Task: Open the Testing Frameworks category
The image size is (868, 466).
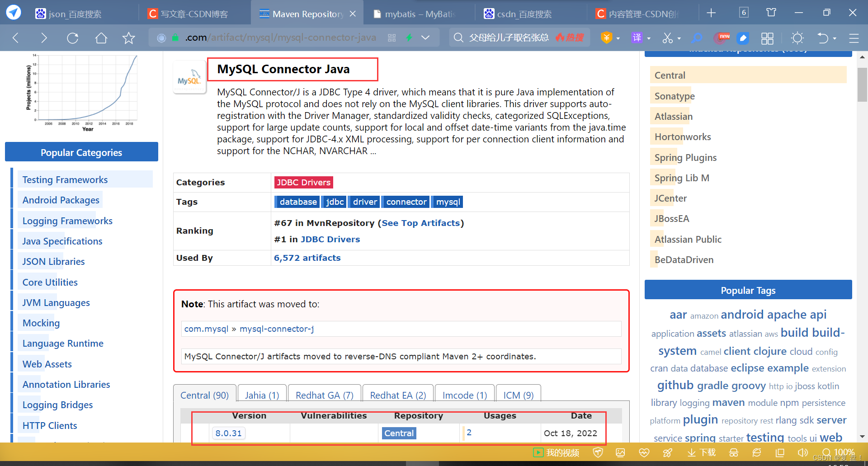Action: (65, 179)
